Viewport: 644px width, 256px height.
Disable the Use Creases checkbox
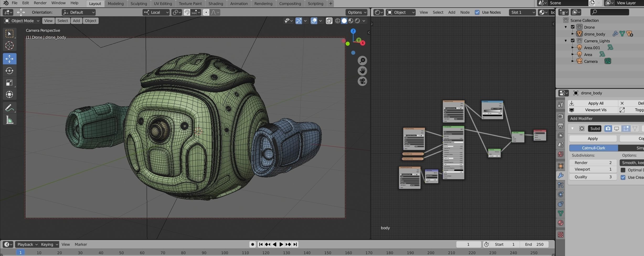[623, 177]
